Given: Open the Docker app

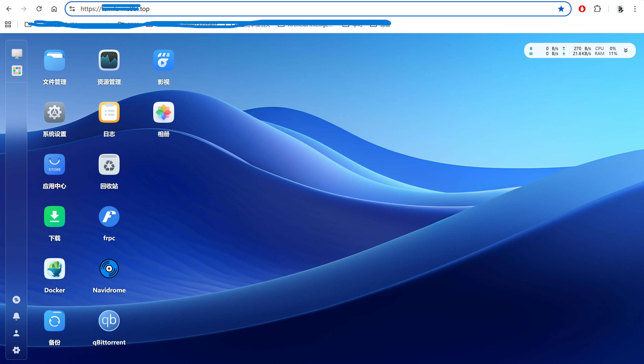Looking at the screenshot, I should click(55, 269).
